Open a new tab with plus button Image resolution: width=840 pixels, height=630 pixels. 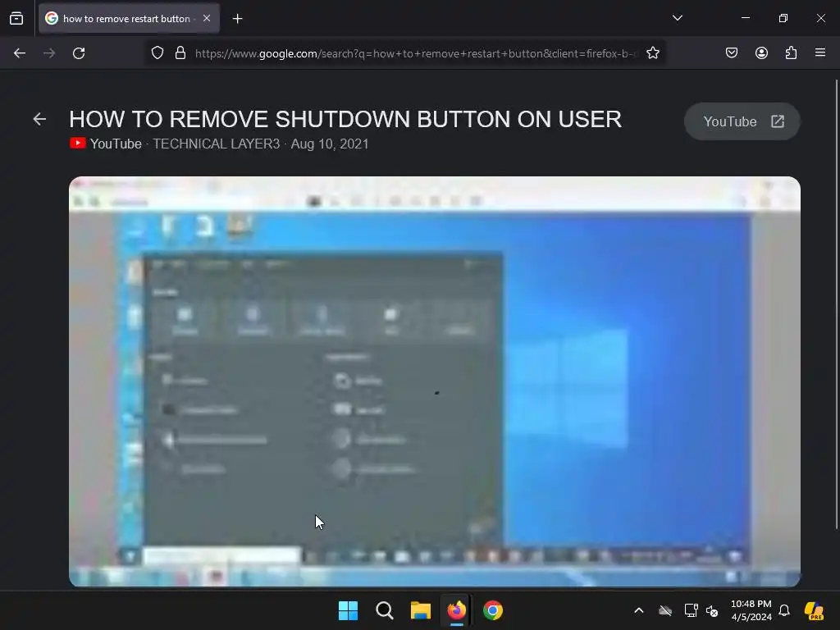tap(237, 19)
